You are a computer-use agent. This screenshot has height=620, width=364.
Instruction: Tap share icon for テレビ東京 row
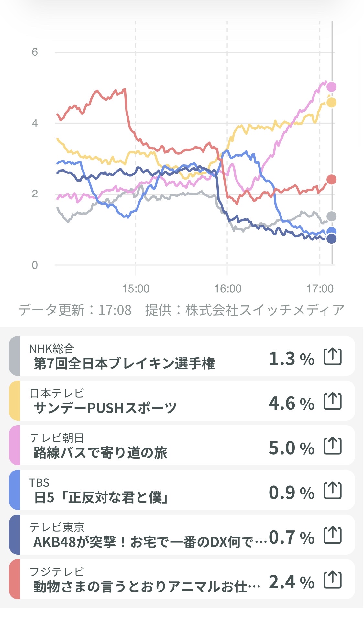[333, 535]
